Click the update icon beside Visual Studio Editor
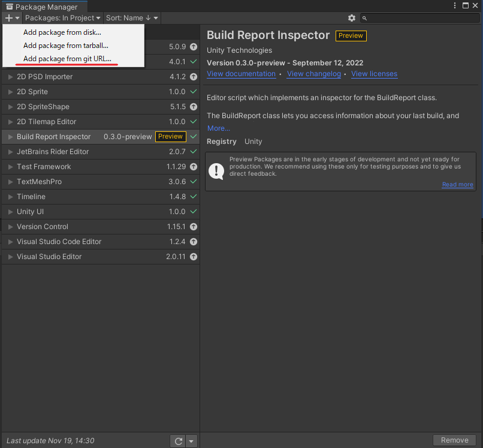The width and height of the screenshot is (483, 448). pos(192,257)
